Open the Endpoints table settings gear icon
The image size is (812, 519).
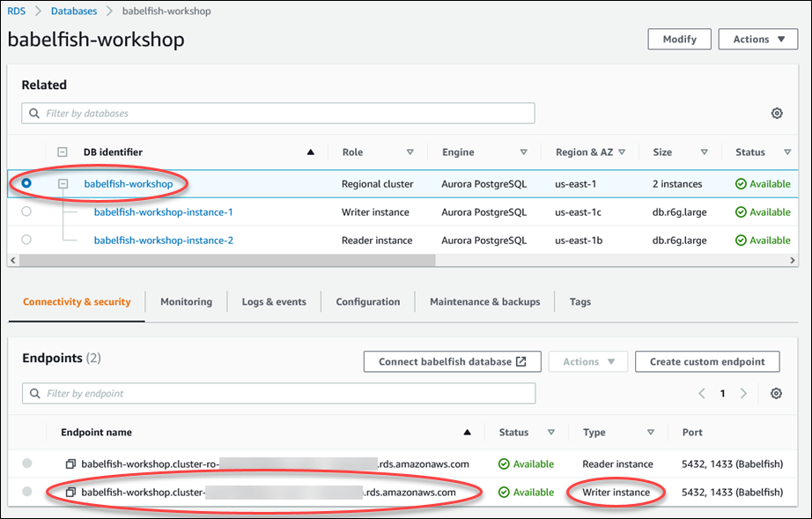(x=776, y=393)
